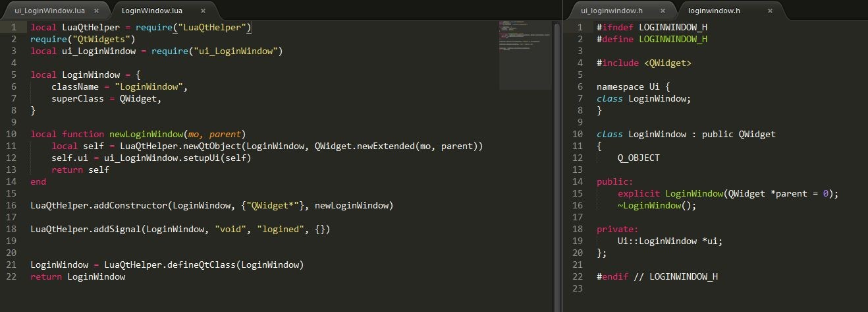868x312 pixels.
Task: Close the ui_LoginWindow.lua tab
Action: pos(96,11)
